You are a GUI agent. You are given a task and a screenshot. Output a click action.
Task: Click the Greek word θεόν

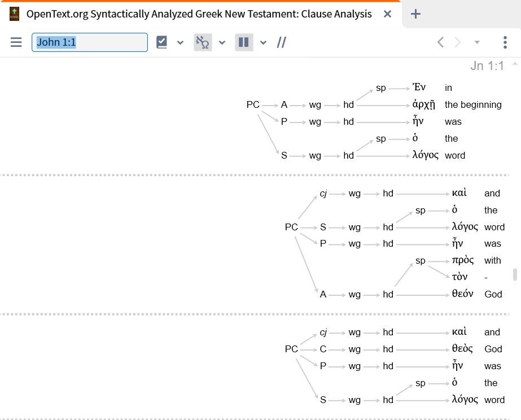(x=462, y=294)
